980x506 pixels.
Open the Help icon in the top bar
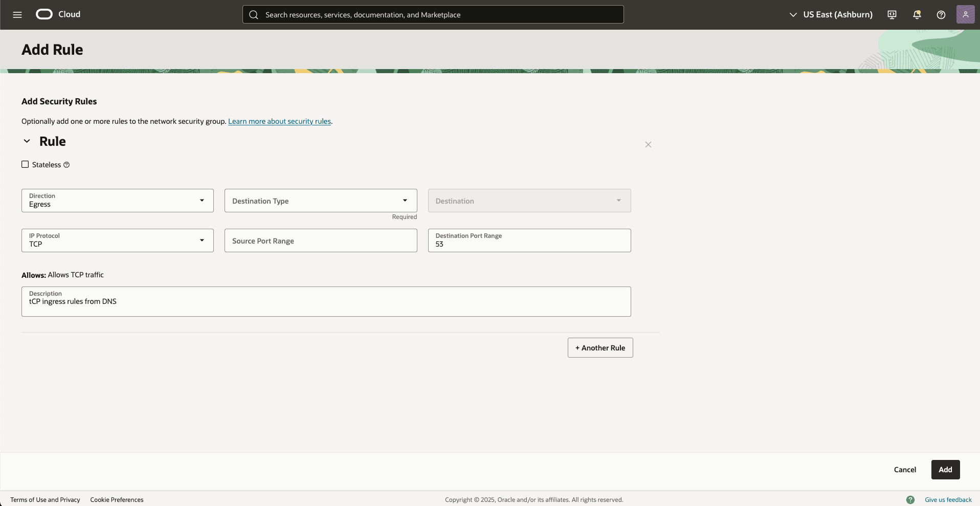(941, 14)
